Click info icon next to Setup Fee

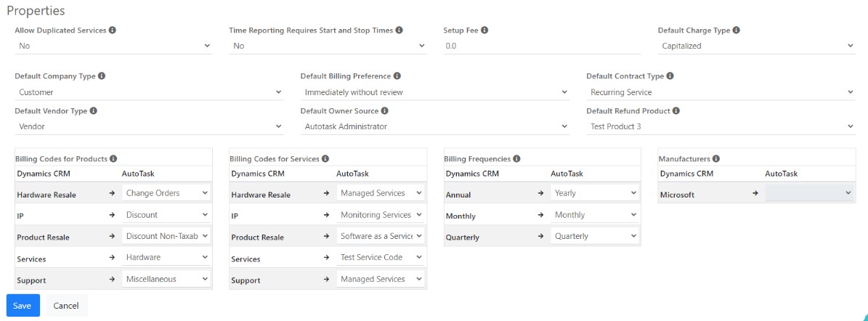click(484, 31)
